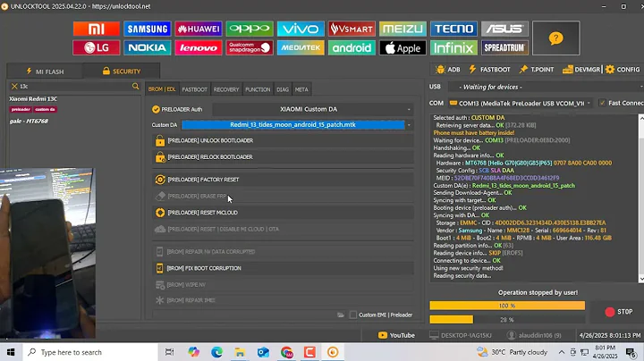The width and height of the screenshot is (644, 361).
Task: Select the Samsung brand logo
Action: tap(147, 29)
